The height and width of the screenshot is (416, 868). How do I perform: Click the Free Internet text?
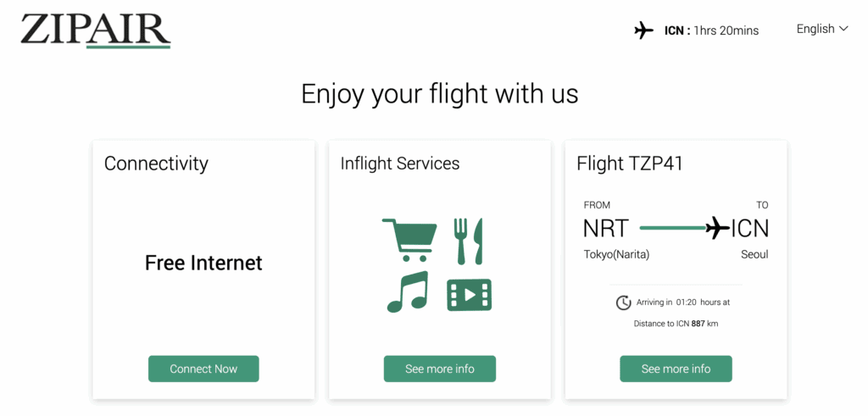pos(203,263)
